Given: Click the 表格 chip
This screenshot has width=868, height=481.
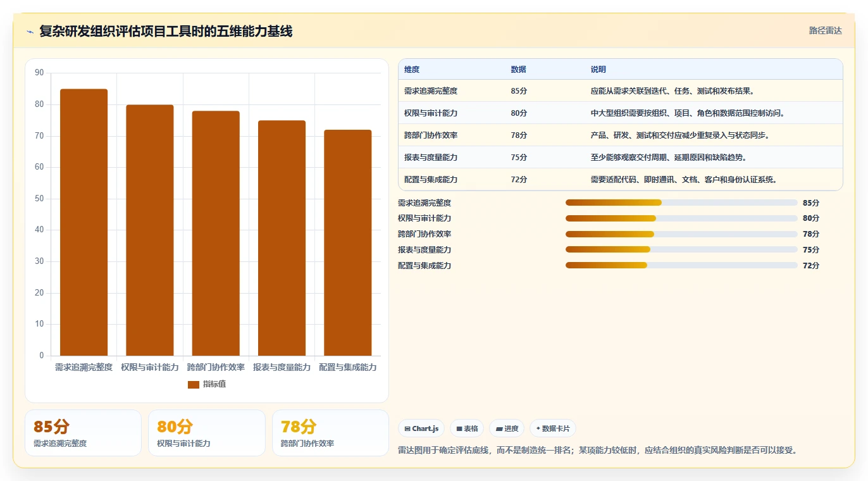Looking at the screenshot, I should pyautogui.click(x=467, y=428).
